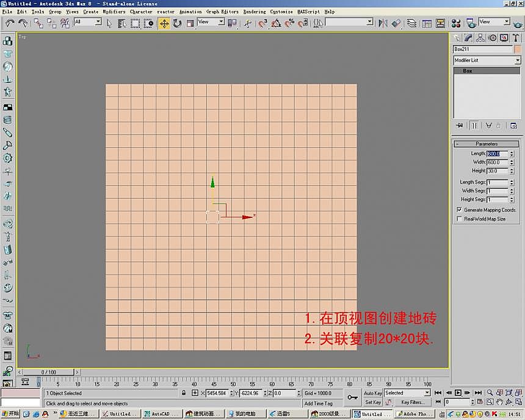Click the Box211 object color swatch
The width and height of the screenshot is (525, 420).
[x=518, y=49]
